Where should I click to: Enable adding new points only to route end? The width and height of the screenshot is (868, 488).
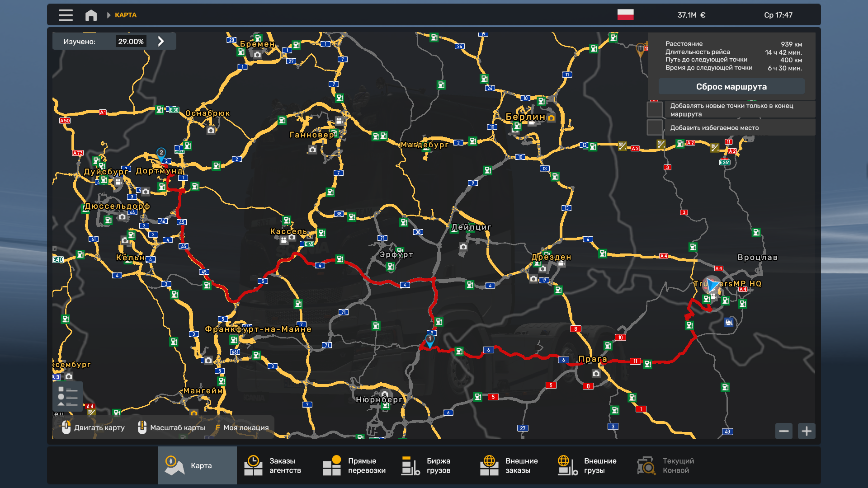(x=654, y=110)
